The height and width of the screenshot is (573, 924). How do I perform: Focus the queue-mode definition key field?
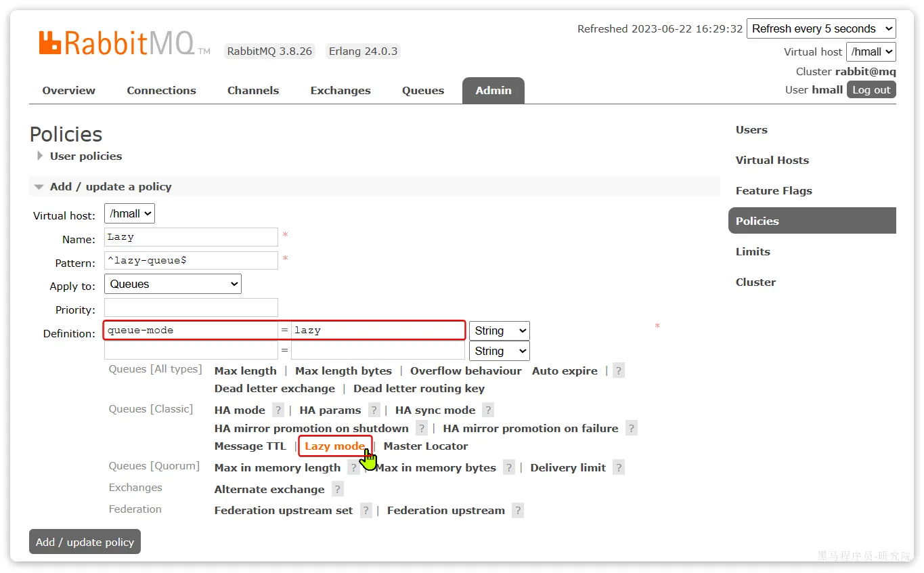(x=191, y=331)
